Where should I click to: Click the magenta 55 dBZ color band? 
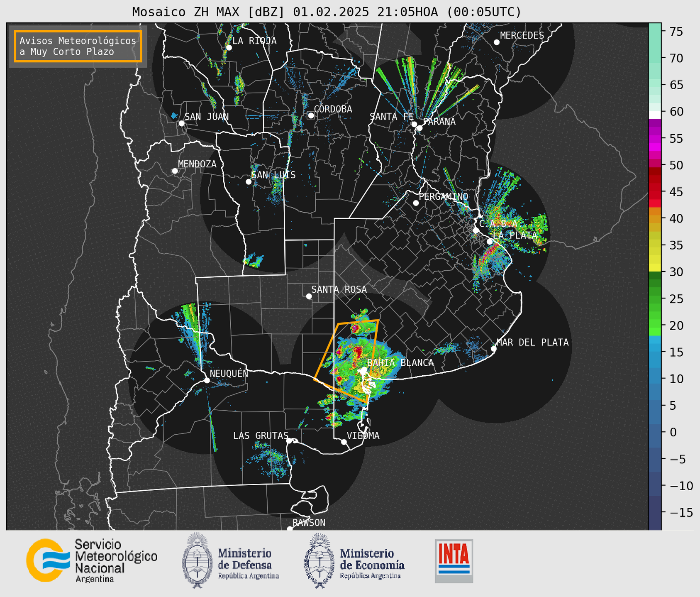[x=655, y=139]
